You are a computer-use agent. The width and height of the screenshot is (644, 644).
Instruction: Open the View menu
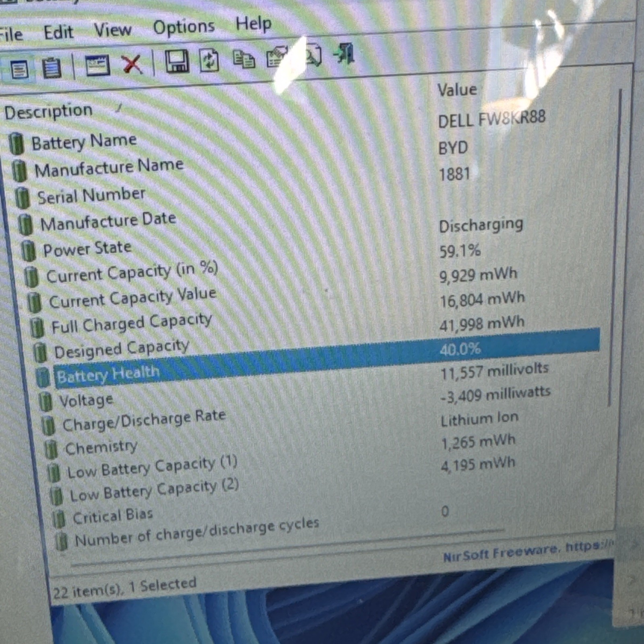[x=113, y=30]
